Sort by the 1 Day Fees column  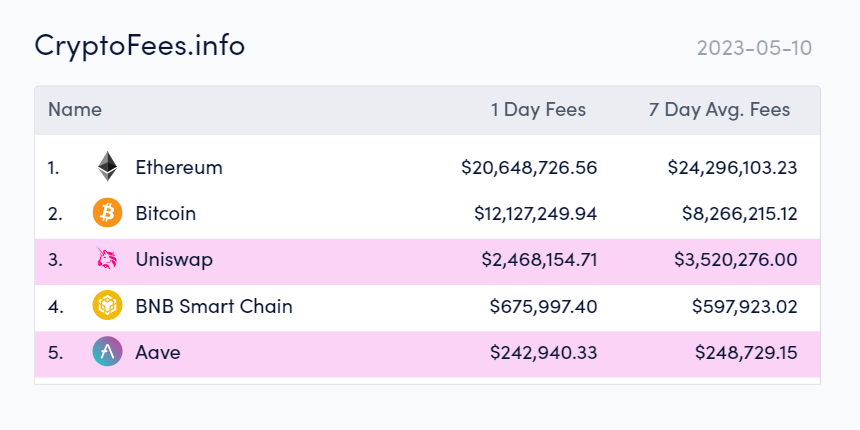(538, 110)
